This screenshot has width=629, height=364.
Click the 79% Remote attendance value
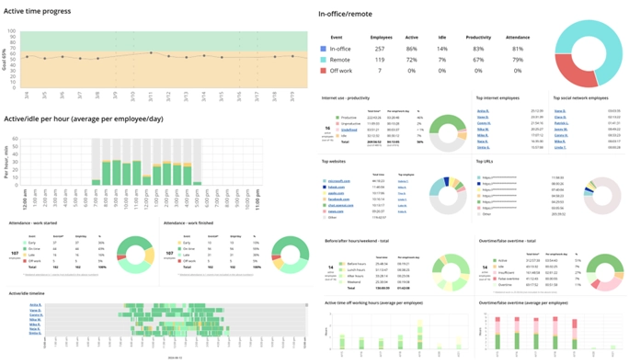[x=518, y=60]
